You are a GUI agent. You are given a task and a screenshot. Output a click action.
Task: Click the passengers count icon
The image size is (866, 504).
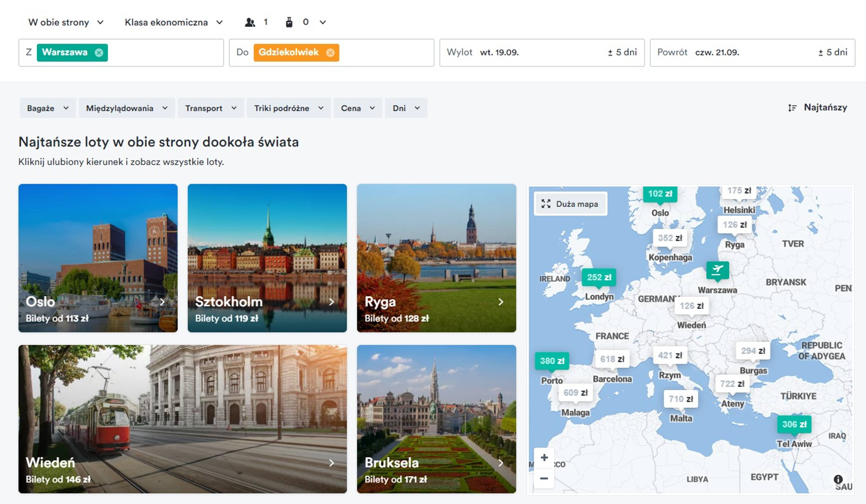coord(250,22)
